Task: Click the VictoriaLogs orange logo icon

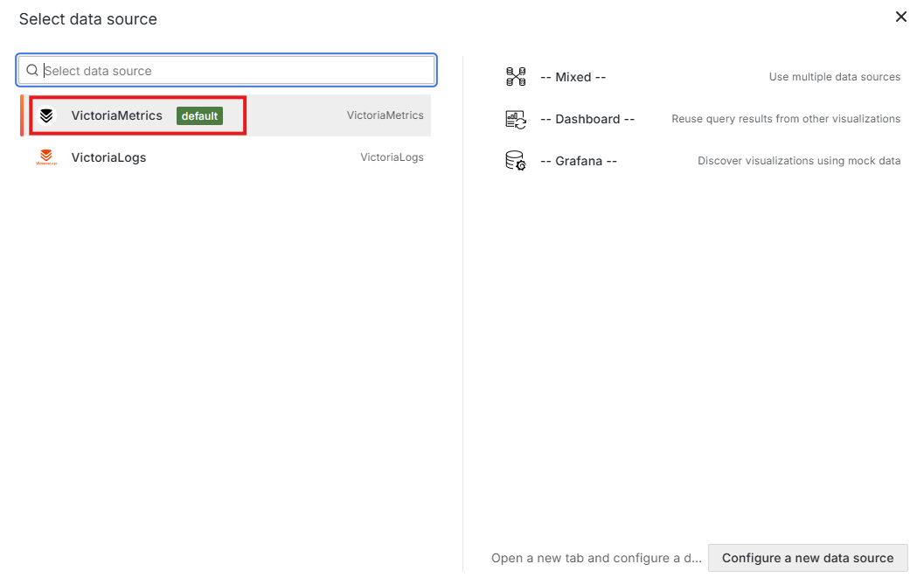Action: click(x=46, y=157)
